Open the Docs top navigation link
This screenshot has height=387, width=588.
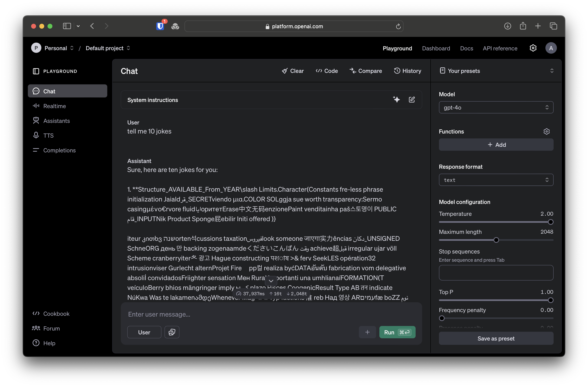click(x=466, y=48)
